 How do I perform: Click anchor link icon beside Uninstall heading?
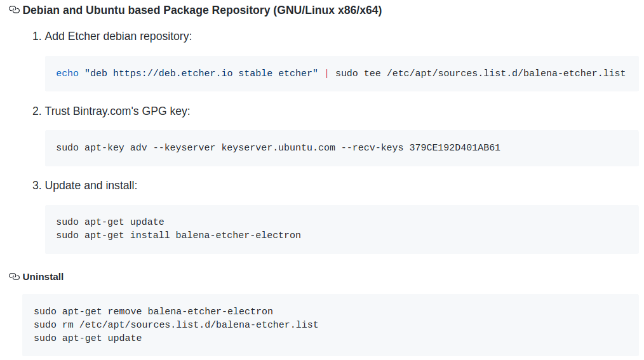(14, 277)
